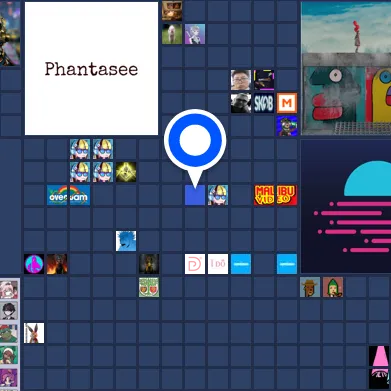
Task: Click the rabbit character tile
Action: pos(34,333)
